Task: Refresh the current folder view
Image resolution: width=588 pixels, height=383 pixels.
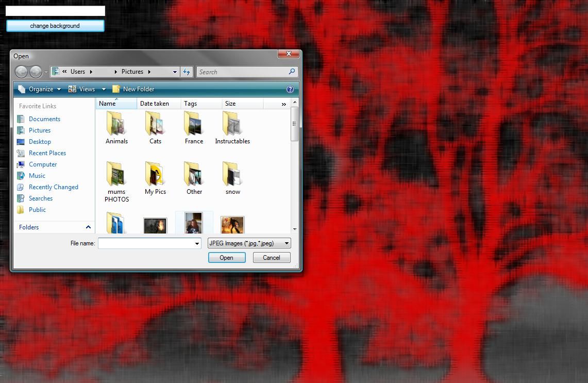Action: (x=186, y=72)
